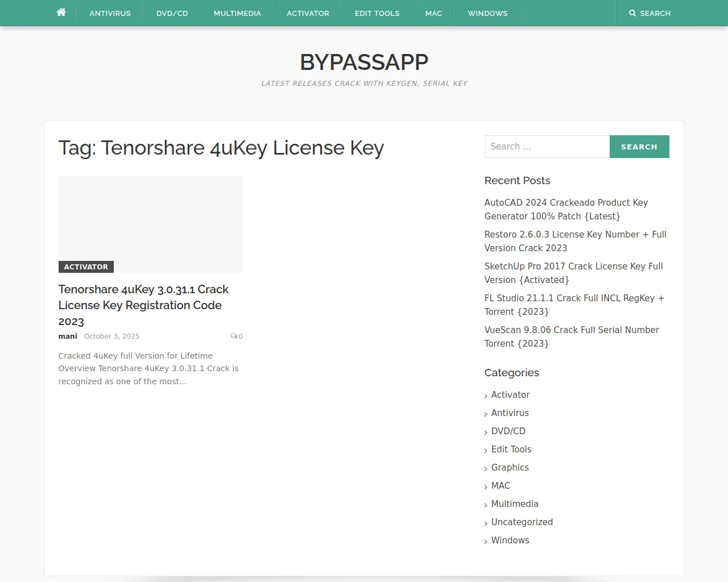728x582 pixels.
Task: Select the Edit Tools category in the sidebar
Action: click(511, 449)
